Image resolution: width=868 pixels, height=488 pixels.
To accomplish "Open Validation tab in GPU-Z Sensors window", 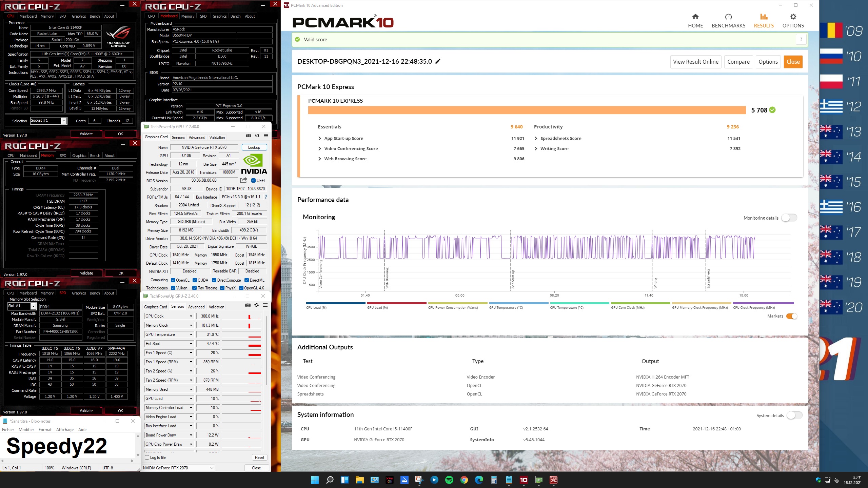I will coord(216,307).
